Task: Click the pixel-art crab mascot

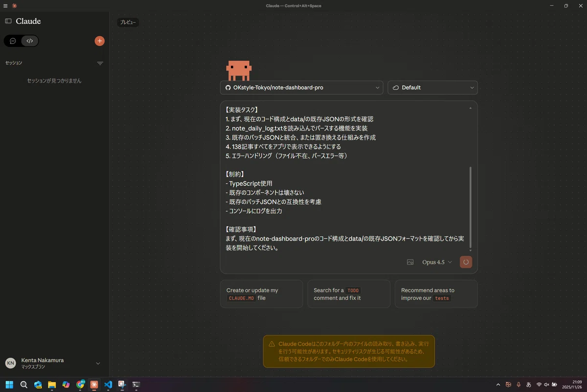Action: [x=239, y=70]
